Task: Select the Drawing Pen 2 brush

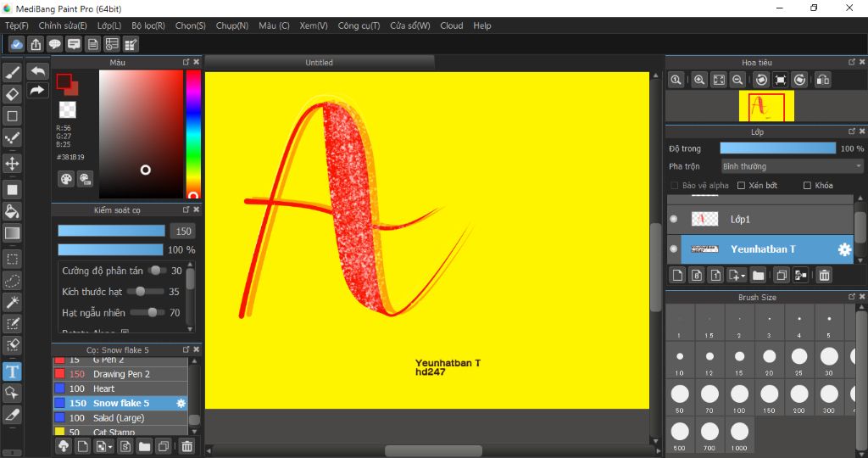Action: tap(120, 374)
